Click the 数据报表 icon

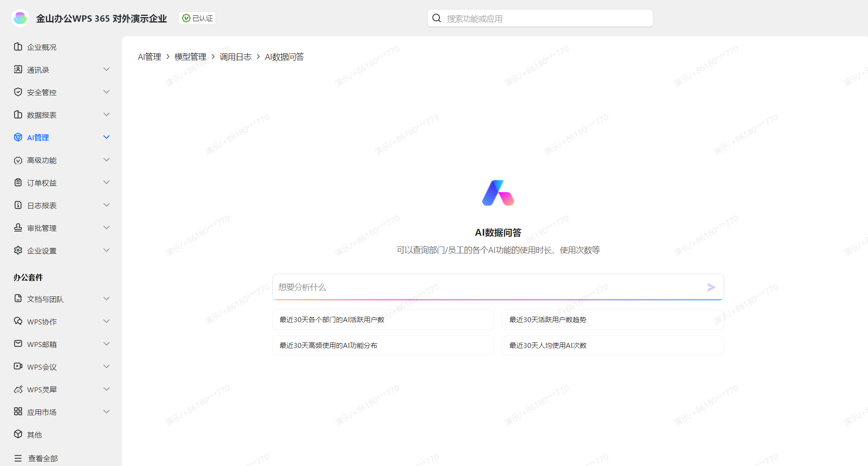(18, 114)
